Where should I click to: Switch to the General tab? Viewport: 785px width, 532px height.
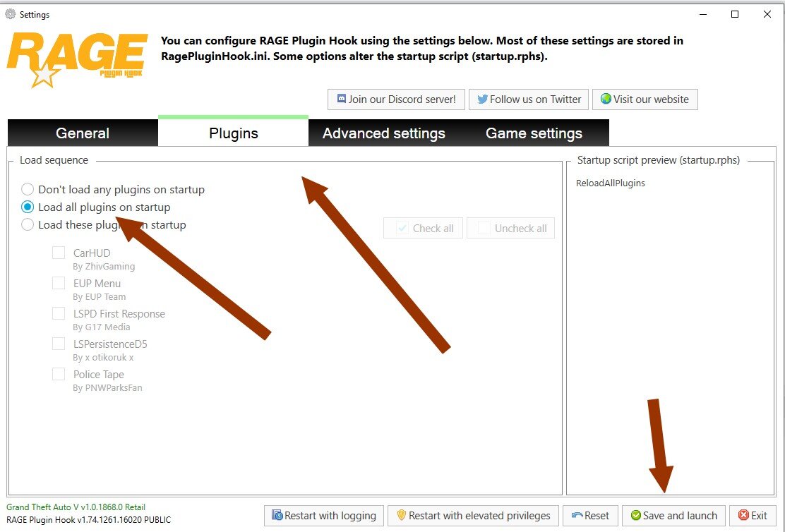[83, 133]
